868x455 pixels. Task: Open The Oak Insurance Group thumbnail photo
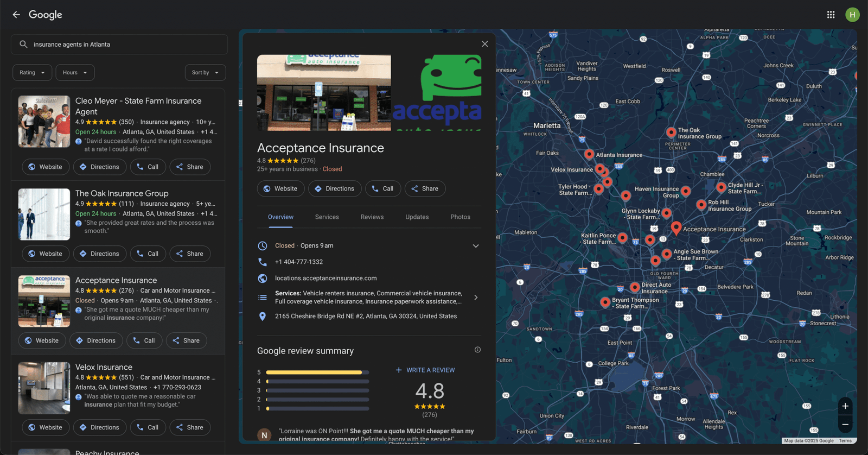coord(44,214)
